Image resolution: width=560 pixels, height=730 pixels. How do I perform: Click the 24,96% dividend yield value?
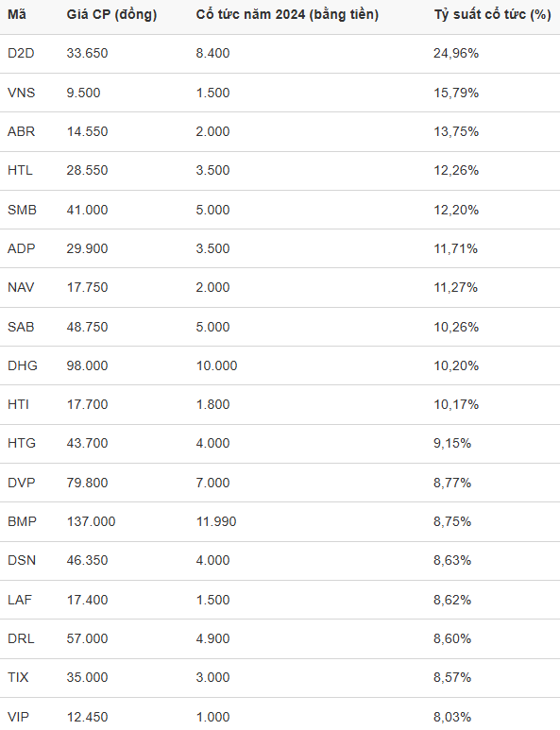pos(456,54)
